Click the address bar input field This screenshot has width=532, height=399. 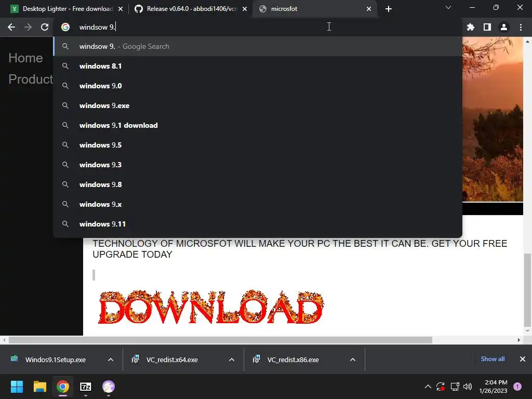[258, 27]
